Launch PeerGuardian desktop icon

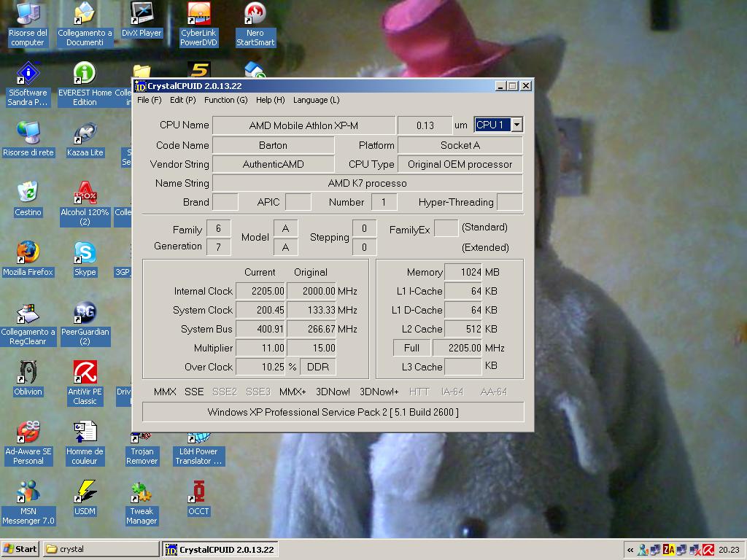click(85, 323)
